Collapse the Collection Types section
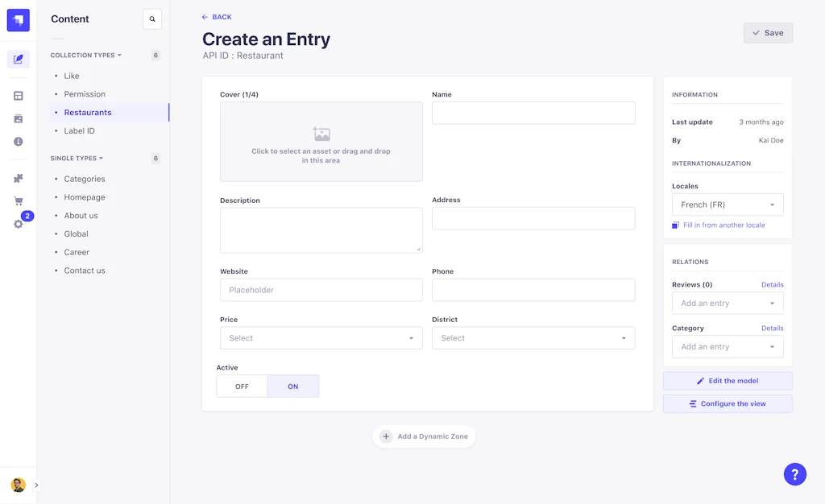This screenshot has height=504, width=825. pyautogui.click(x=86, y=56)
